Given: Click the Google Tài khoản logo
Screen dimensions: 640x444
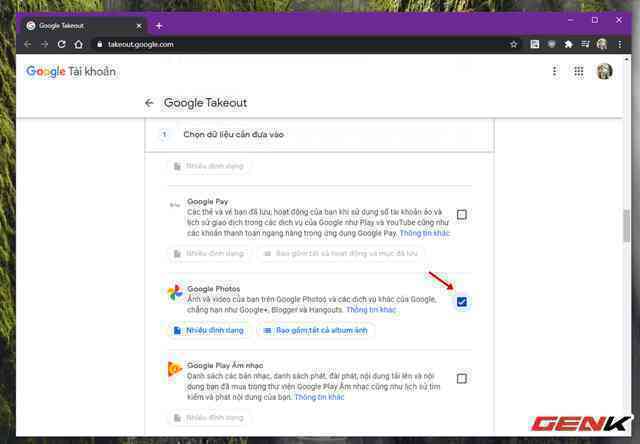Looking at the screenshot, I should tap(71, 71).
